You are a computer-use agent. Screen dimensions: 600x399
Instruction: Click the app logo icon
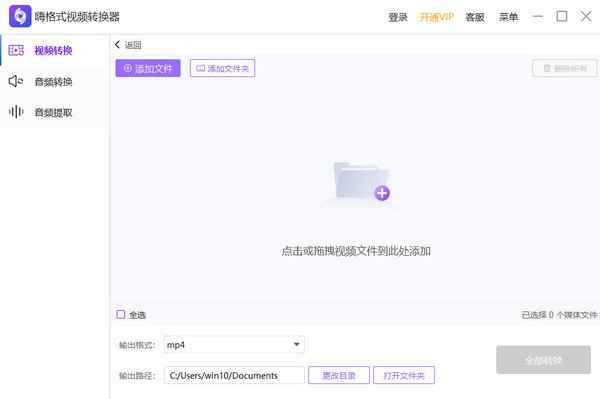pos(20,16)
